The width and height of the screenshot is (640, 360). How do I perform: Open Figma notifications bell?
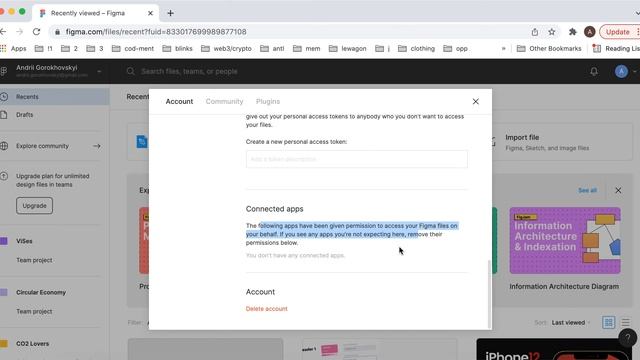pyautogui.click(x=594, y=71)
